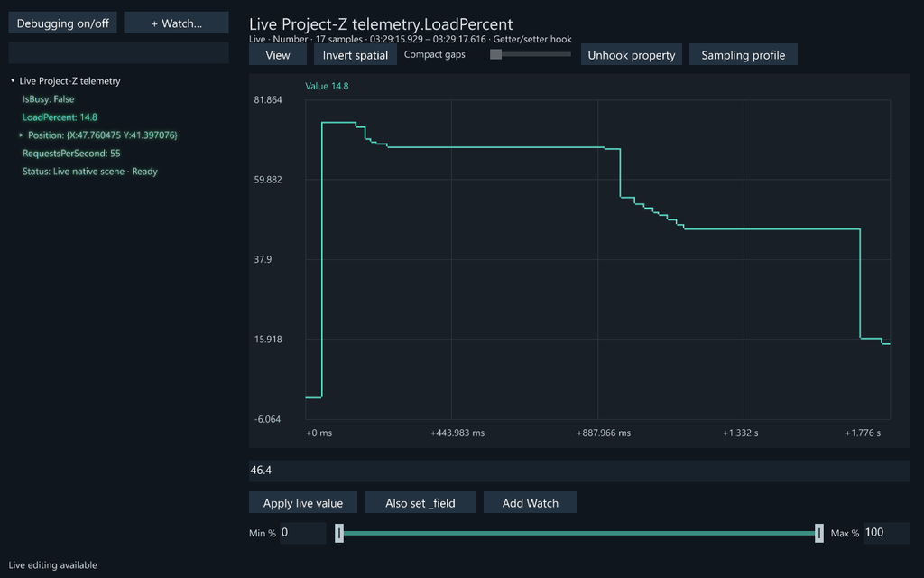924x578 pixels.
Task: Click the Add Watch button
Action: coord(531,502)
